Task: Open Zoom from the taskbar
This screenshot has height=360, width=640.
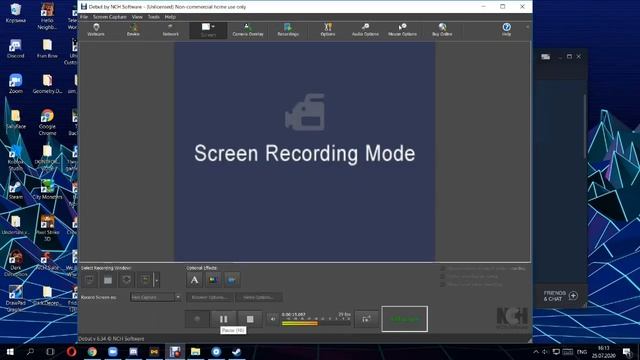Action: tap(113, 352)
